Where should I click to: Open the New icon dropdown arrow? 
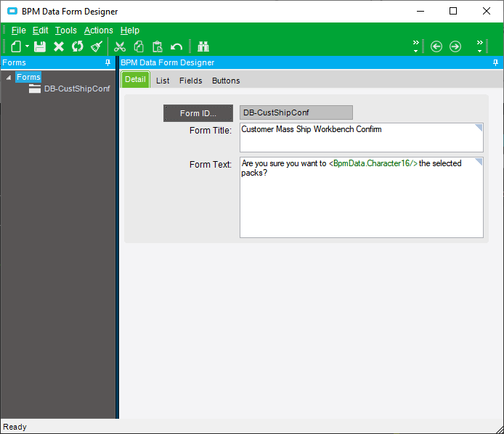(28, 46)
